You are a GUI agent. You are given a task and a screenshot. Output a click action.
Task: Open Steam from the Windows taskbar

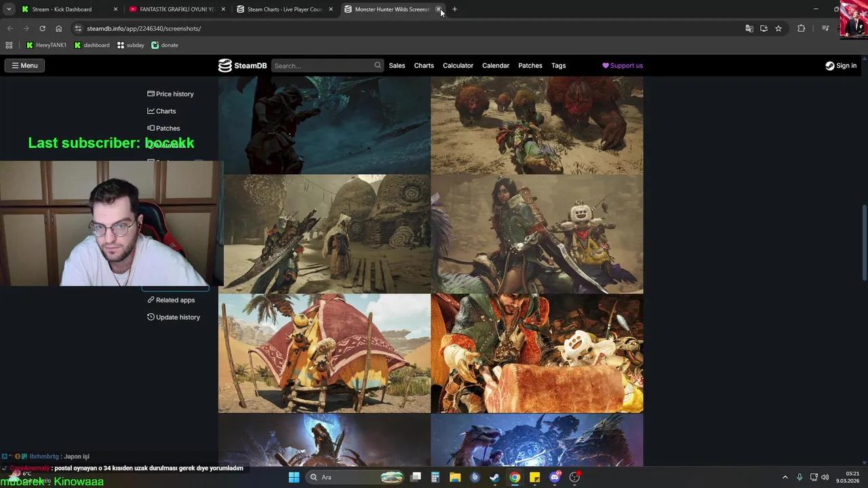point(495,477)
